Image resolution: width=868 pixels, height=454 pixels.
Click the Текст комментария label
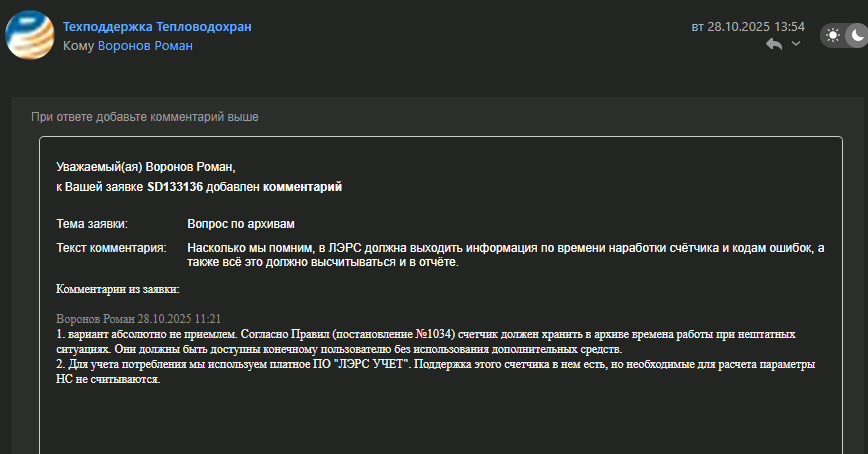(x=110, y=247)
